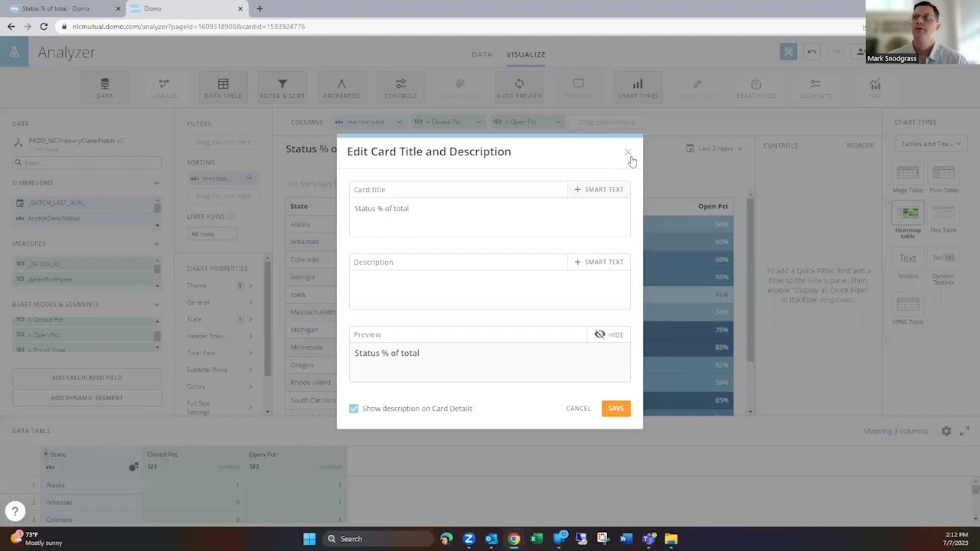Open the Last 3 Years date dropdown
Image resolution: width=980 pixels, height=551 pixels.
[x=714, y=148]
